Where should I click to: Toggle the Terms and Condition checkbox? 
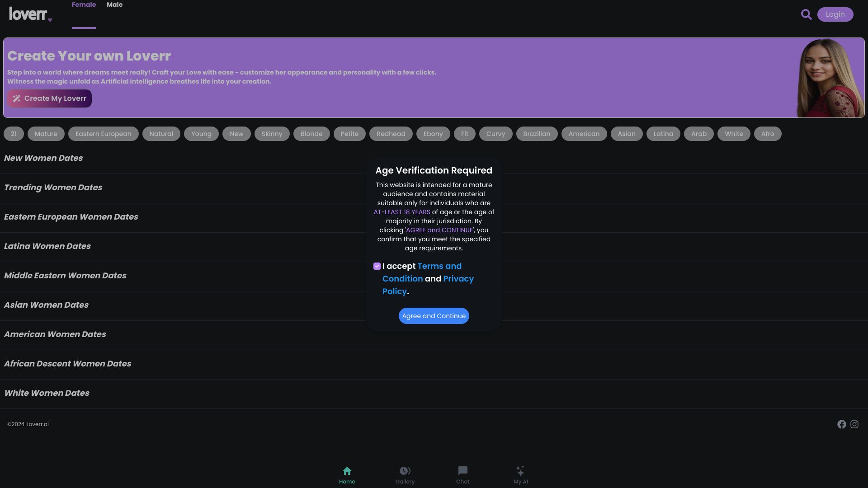click(377, 266)
